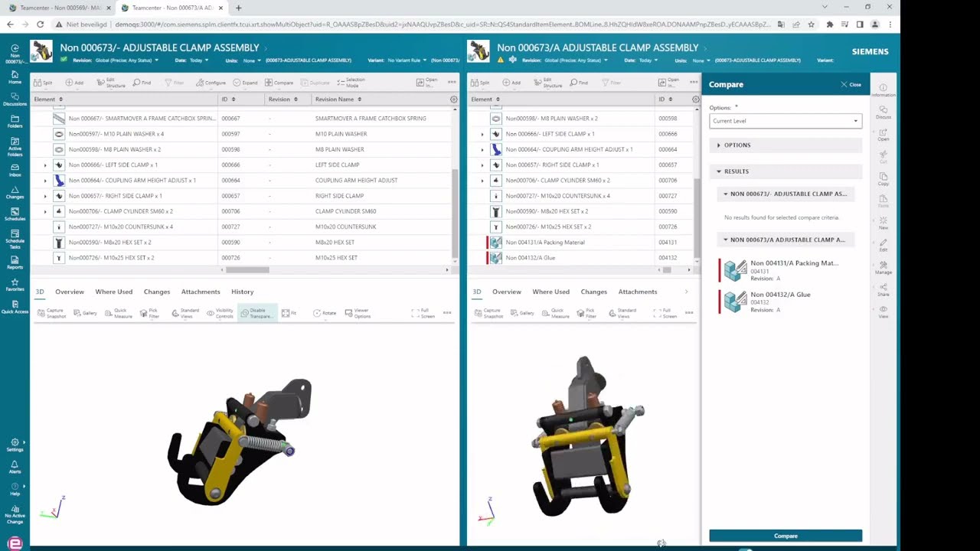Viewport: 980px width, 551px height.
Task: Expand CLAMP CYLINDER SM60 row in right table
Action: 482,181
